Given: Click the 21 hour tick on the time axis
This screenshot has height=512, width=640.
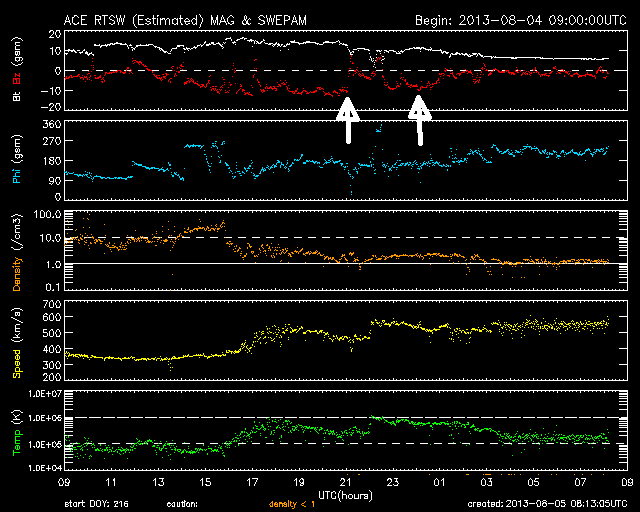Looking at the screenshot, I should coord(346,483).
